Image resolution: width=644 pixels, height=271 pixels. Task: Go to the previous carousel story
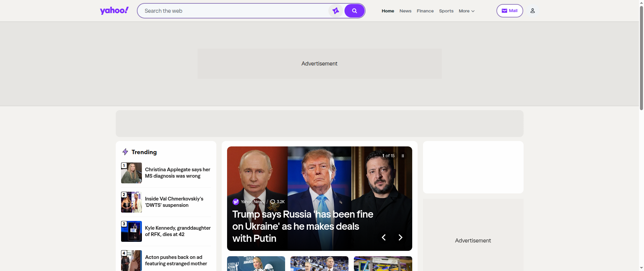tap(384, 237)
